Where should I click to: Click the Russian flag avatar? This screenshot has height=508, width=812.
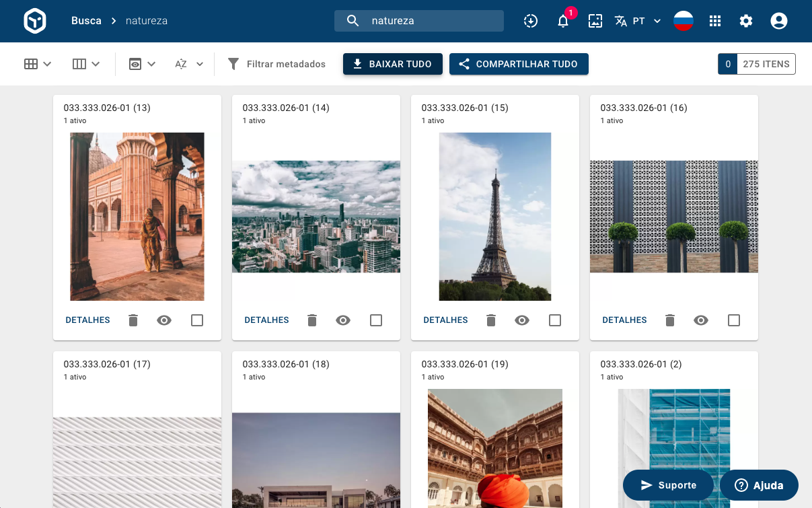coord(684,21)
